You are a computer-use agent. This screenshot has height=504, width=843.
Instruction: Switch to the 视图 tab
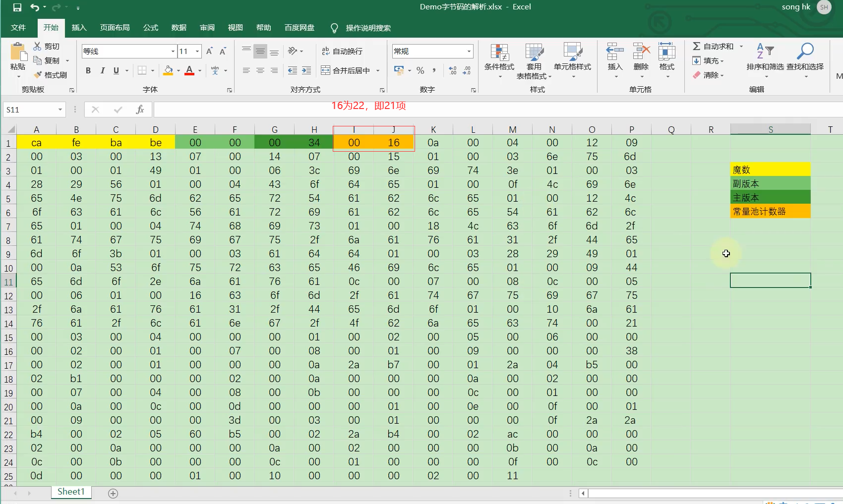235,28
